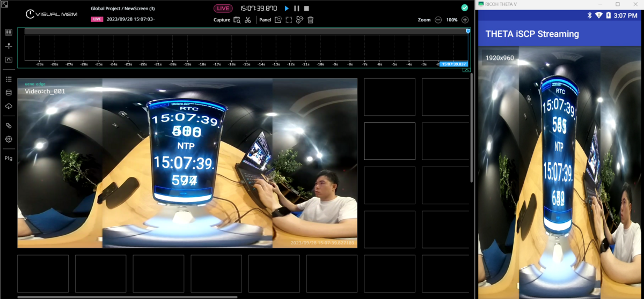The height and width of the screenshot is (299, 644).
Task: Delete panel with the trash icon
Action: 310,20
